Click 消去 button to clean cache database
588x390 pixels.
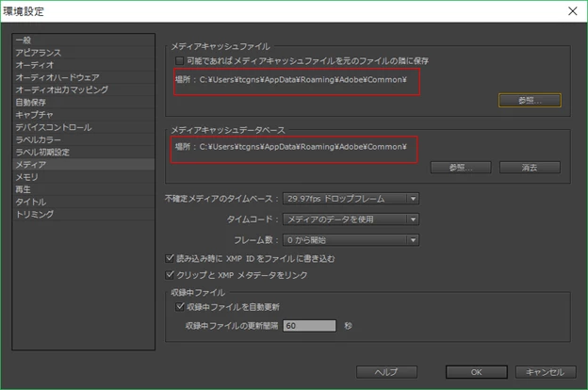point(530,168)
